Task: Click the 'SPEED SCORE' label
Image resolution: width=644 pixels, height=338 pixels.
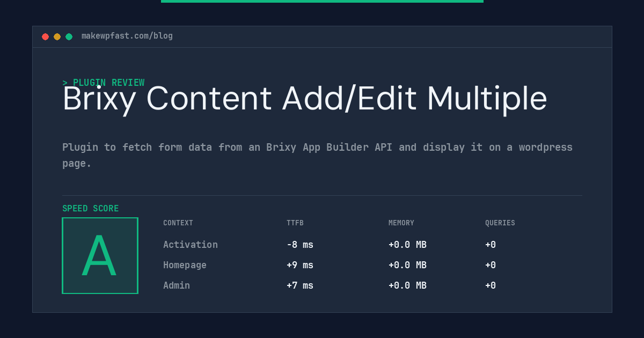Action: click(91, 209)
